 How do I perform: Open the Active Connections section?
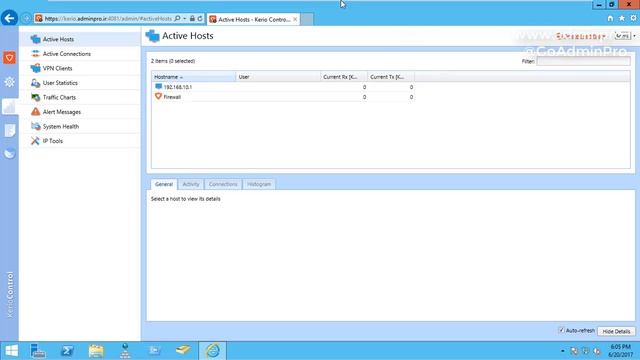pyautogui.click(x=80, y=54)
